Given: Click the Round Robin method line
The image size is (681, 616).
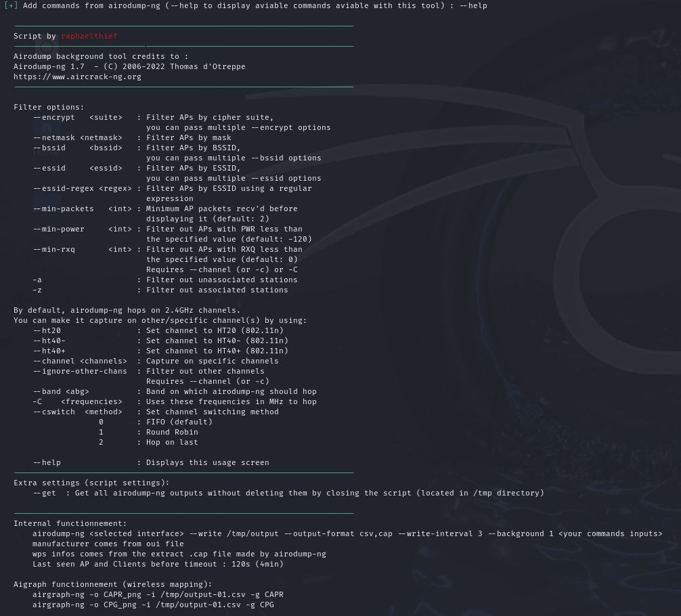Looking at the screenshot, I should [x=172, y=432].
